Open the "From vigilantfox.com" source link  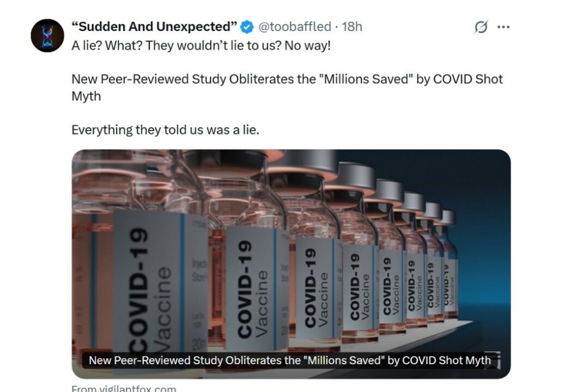(124, 388)
